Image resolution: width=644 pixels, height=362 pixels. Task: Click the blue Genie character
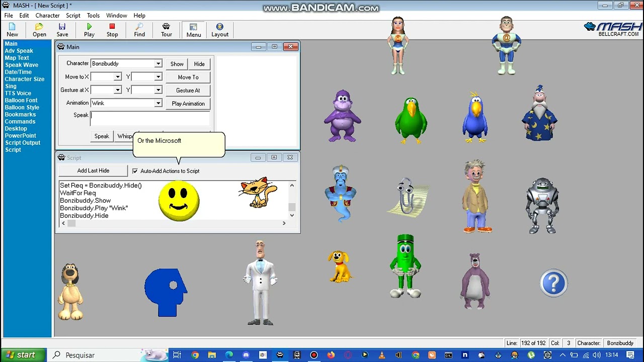tap(341, 193)
